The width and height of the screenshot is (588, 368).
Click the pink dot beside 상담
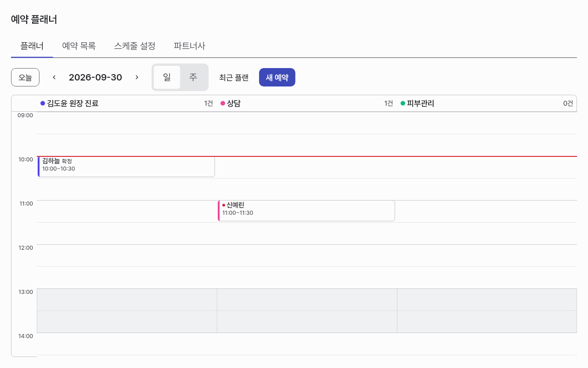coord(223,103)
